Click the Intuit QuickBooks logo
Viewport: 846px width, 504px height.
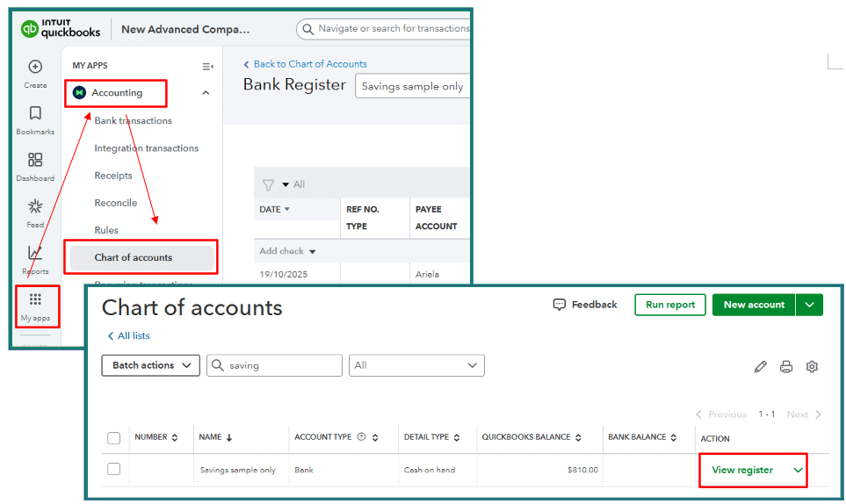pyautogui.click(x=61, y=29)
